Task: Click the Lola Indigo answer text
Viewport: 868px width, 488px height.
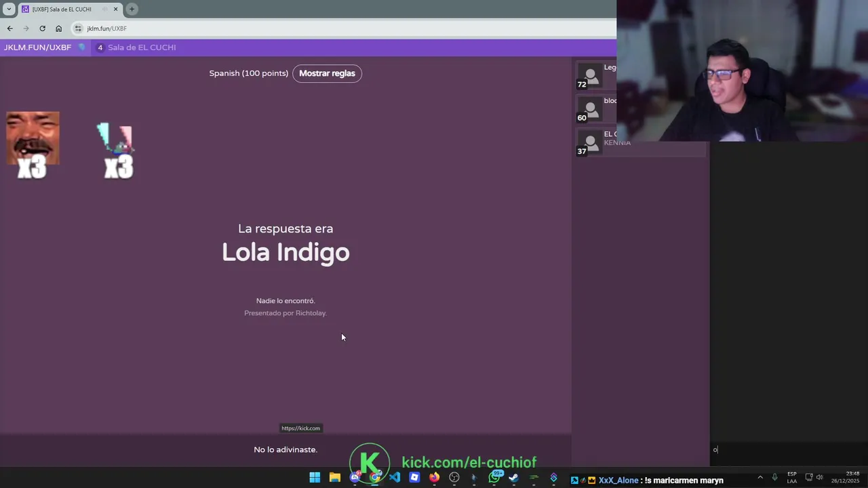Action: [285, 252]
